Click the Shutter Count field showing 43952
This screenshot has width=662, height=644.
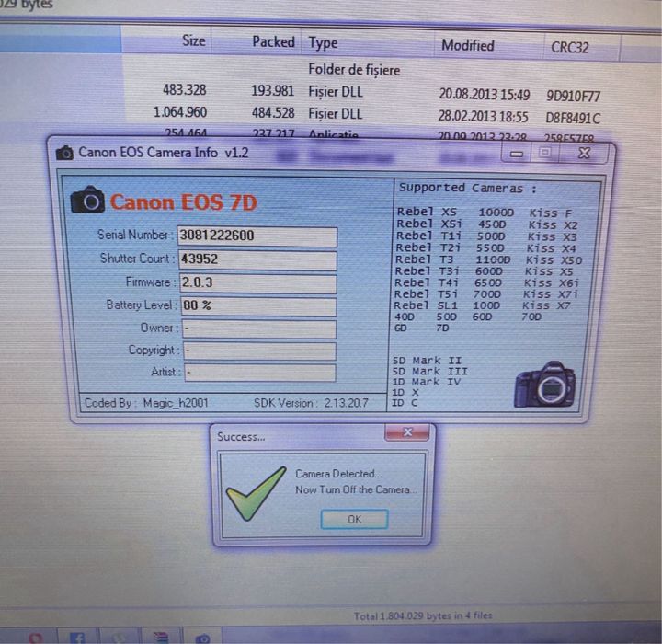(x=257, y=259)
